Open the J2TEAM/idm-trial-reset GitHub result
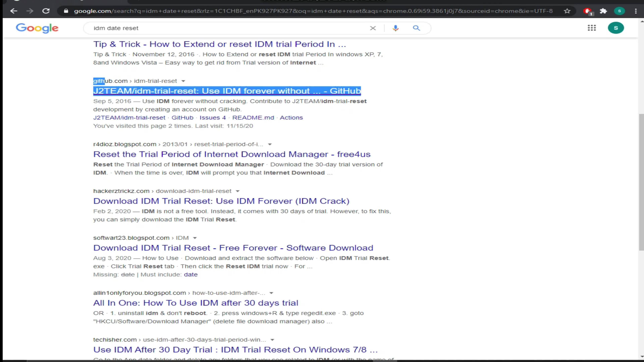Image resolution: width=644 pixels, height=362 pixels. [227, 91]
